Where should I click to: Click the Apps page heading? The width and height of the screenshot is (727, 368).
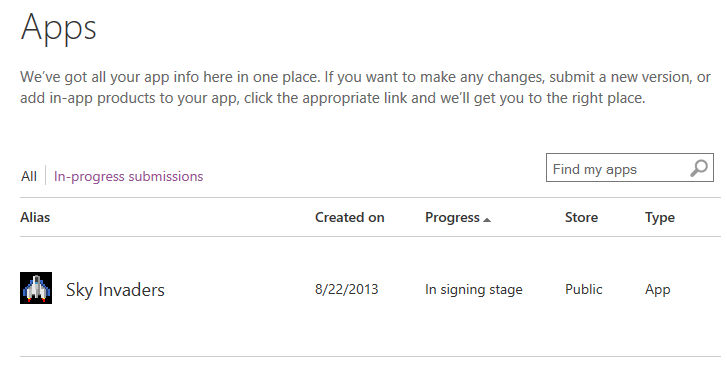pyautogui.click(x=58, y=28)
